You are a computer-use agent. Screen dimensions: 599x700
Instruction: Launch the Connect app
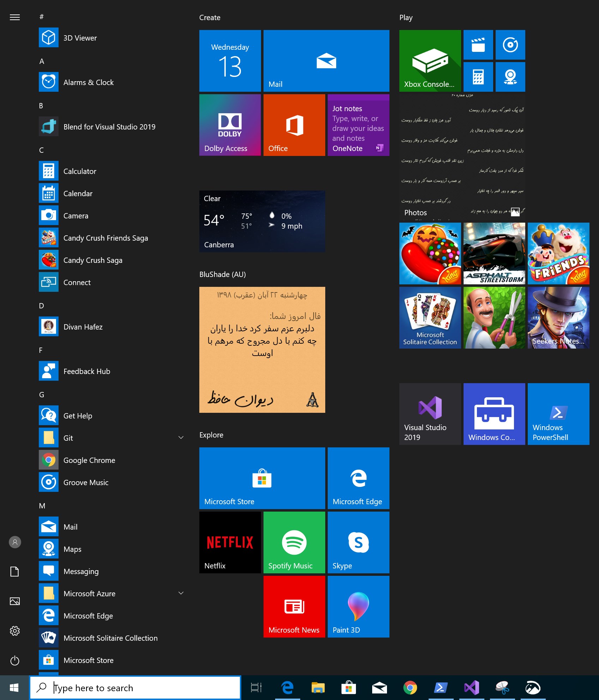coord(111,282)
